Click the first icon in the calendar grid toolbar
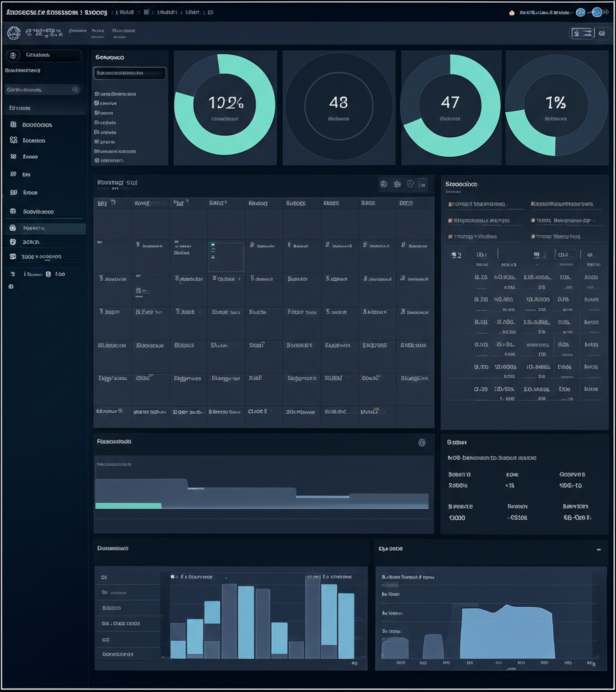 (x=384, y=184)
